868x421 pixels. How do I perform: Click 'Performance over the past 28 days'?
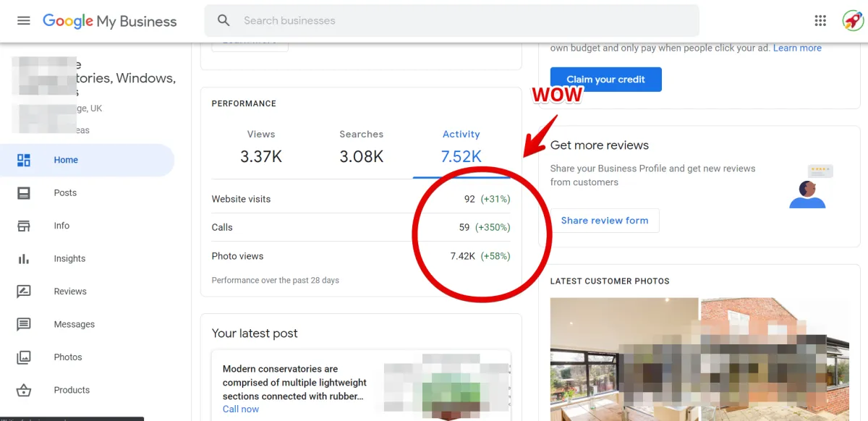click(276, 280)
